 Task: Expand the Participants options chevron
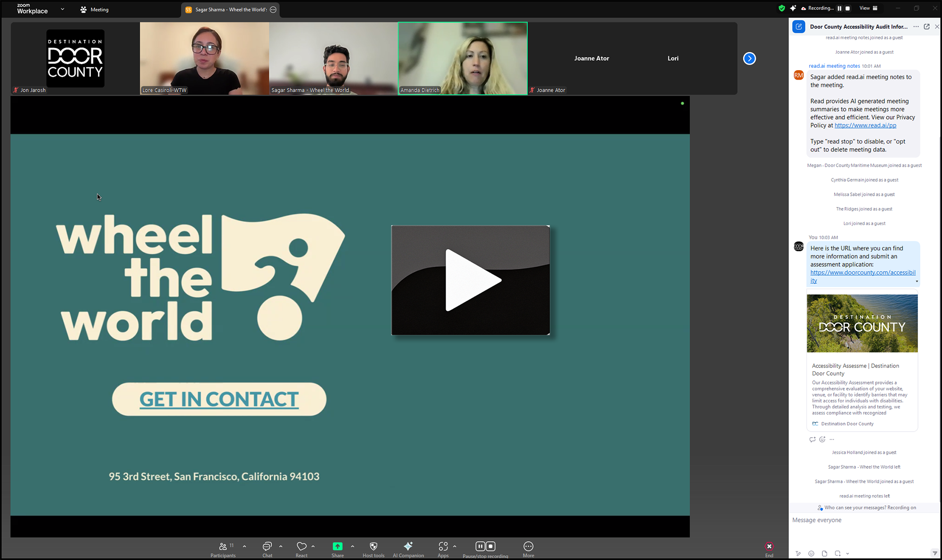pyautogui.click(x=244, y=546)
